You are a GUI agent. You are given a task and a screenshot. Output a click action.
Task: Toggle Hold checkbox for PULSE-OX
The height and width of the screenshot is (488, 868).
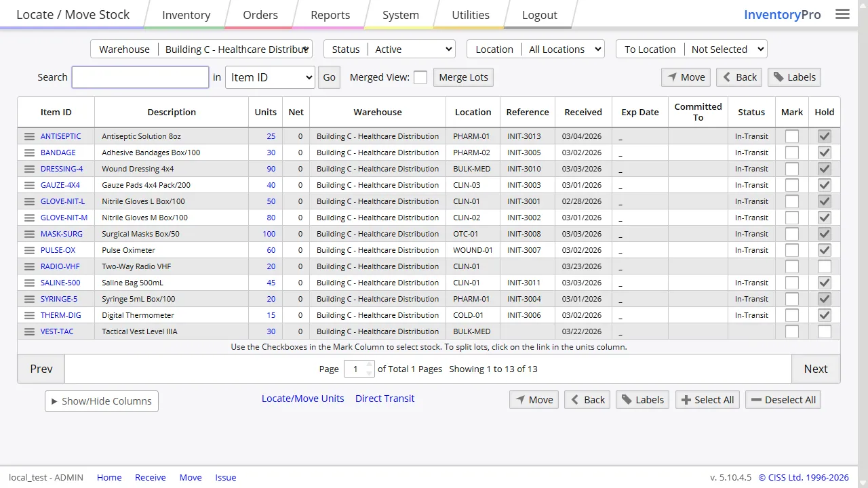point(825,250)
